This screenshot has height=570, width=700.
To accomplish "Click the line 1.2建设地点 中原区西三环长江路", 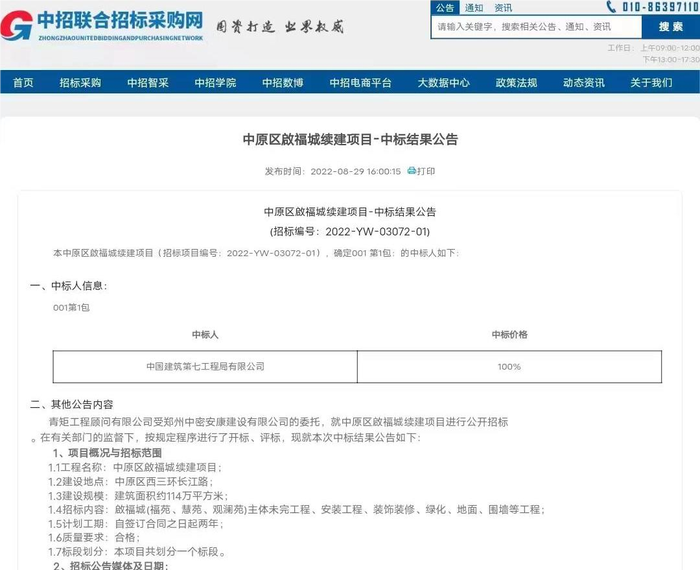I will [131, 482].
